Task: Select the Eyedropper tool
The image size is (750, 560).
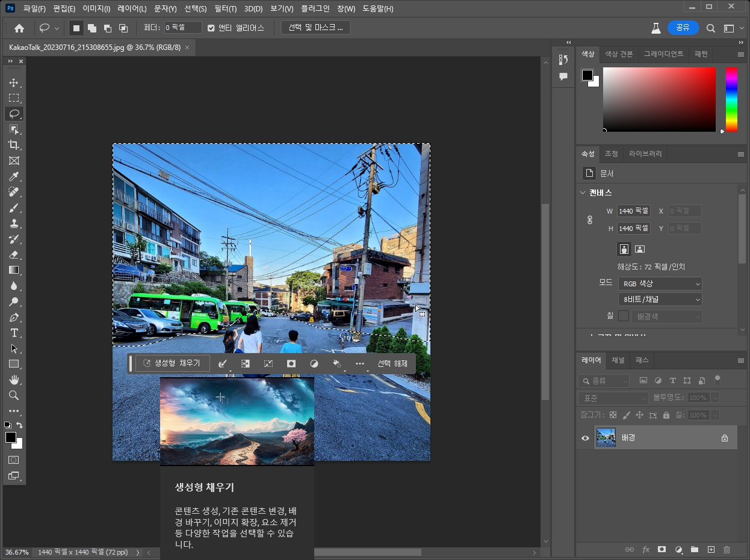Action: tap(14, 176)
